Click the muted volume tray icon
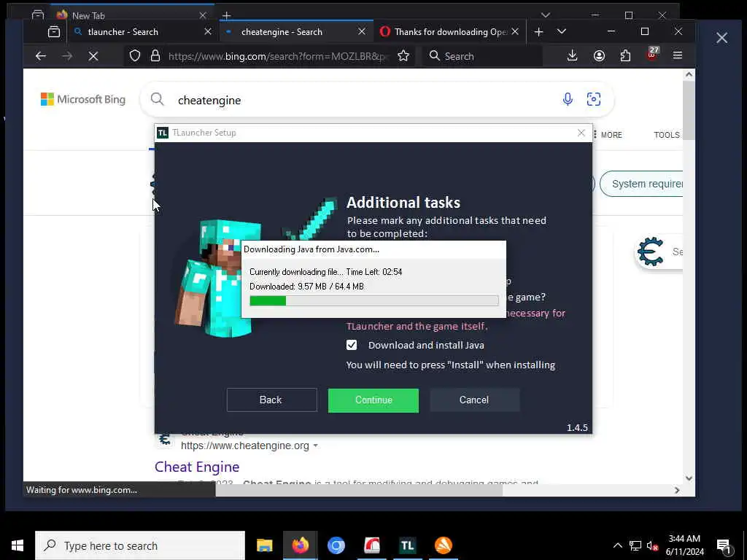This screenshot has width=747, height=560. [x=653, y=546]
